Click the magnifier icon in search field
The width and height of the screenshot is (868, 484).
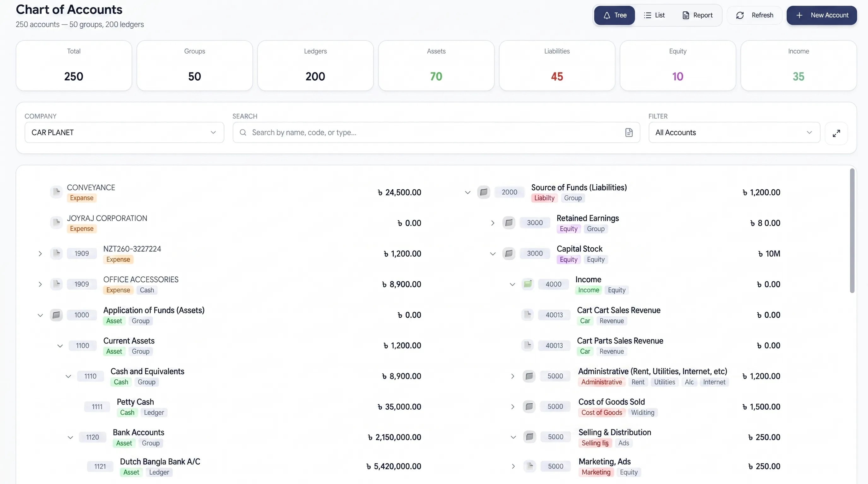[x=243, y=133]
